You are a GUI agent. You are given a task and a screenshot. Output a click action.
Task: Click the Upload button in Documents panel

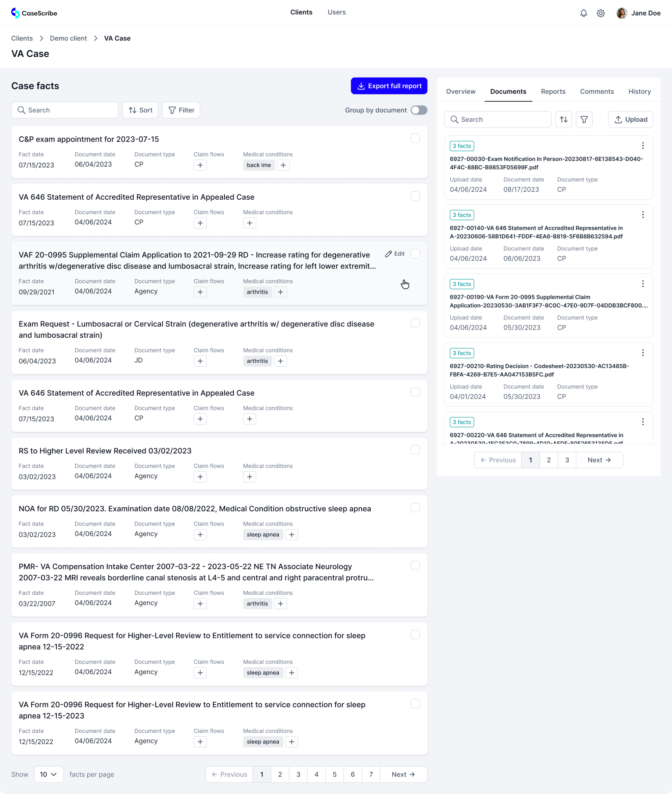[630, 119]
